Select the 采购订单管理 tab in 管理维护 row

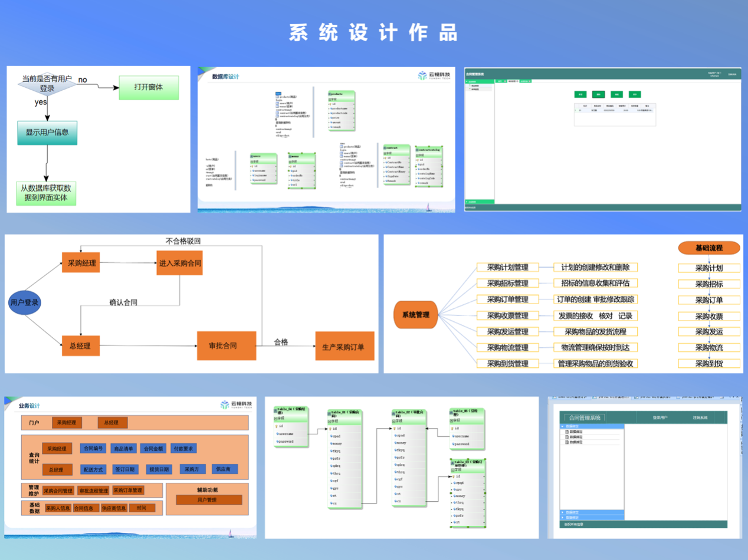click(x=127, y=490)
